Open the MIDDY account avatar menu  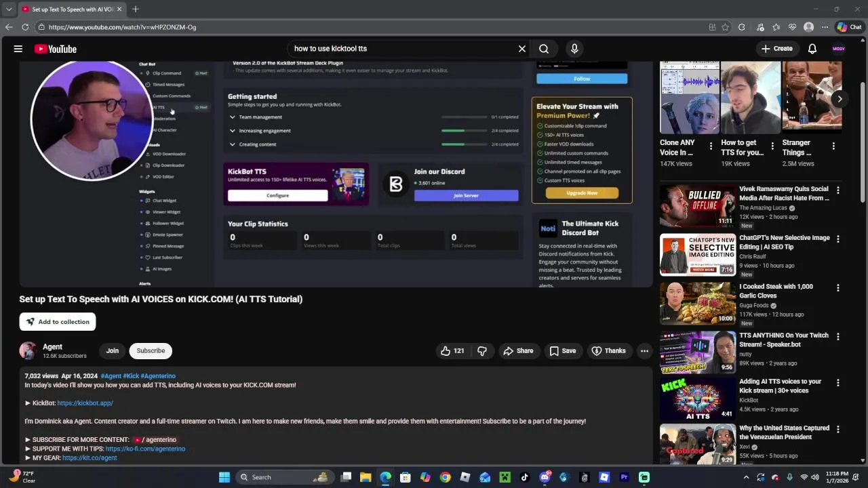coord(839,49)
